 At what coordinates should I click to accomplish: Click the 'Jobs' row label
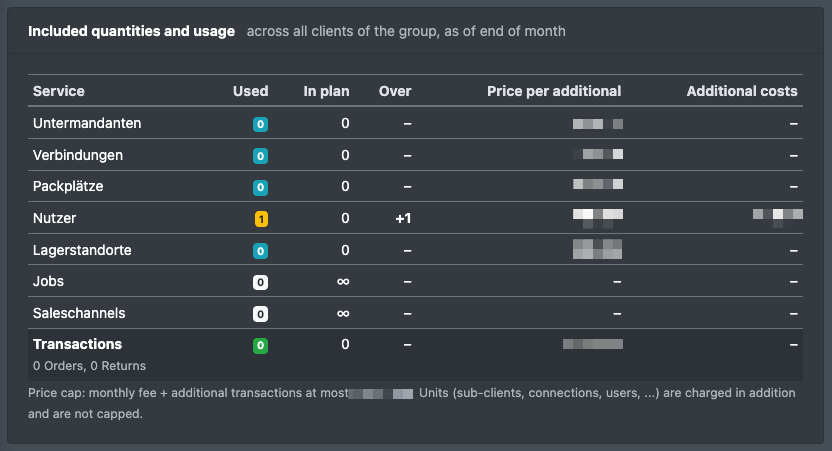click(48, 281)
